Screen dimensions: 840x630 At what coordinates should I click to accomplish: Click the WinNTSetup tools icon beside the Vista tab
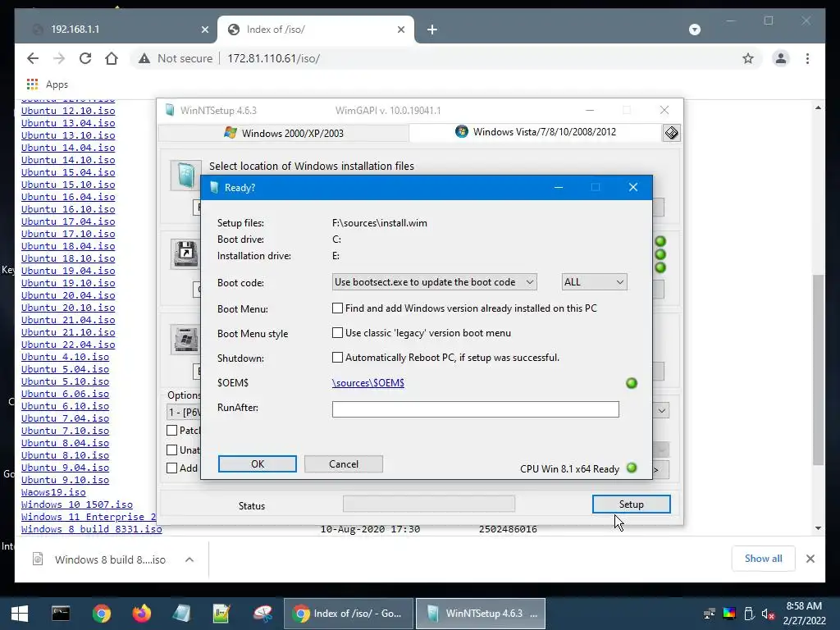[x=671, y=132]
